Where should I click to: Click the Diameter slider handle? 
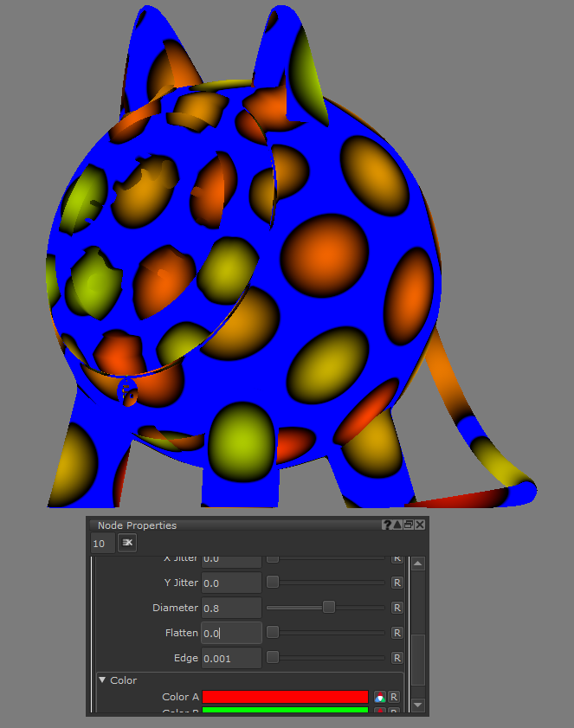coord(328,608)
